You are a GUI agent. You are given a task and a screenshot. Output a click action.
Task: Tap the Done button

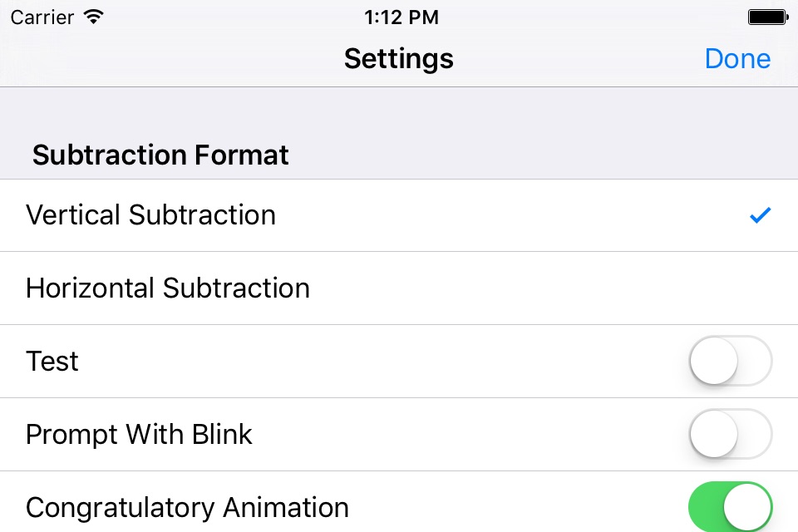point(737,59)
